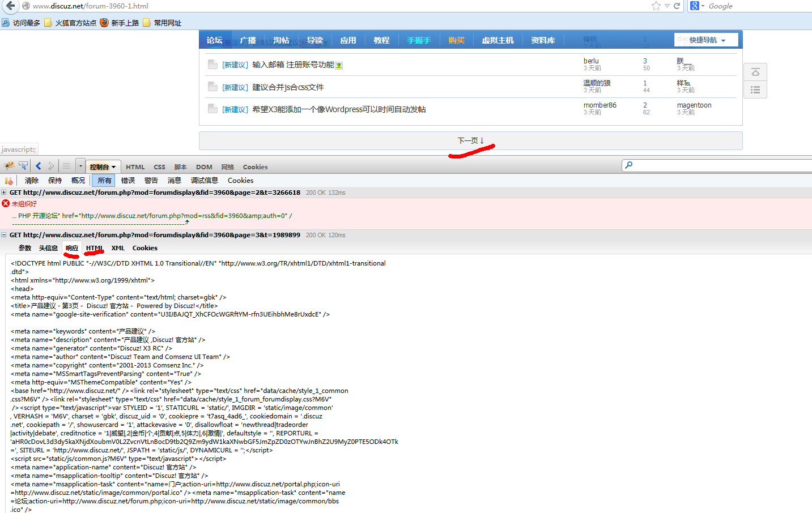
Task: Switch to the Firebug 网络 panel
Action: coord(228,167)
